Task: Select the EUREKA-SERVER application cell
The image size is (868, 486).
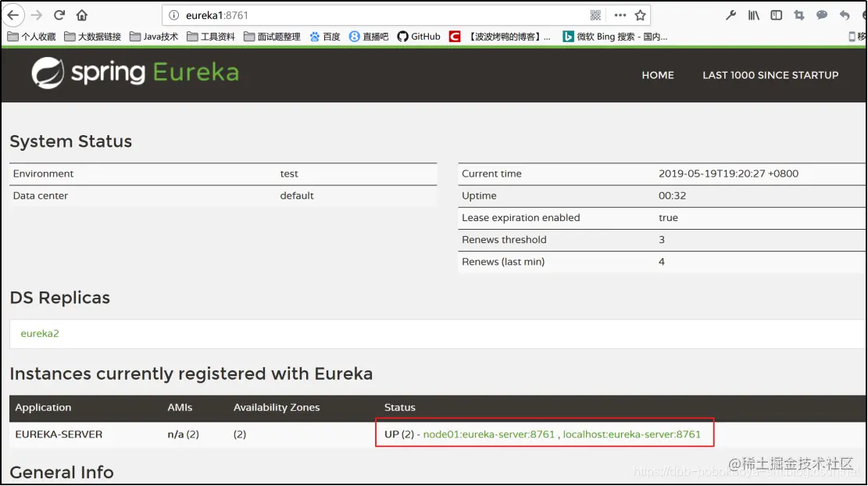Action: pyautogui.click(x=59, y=434)
